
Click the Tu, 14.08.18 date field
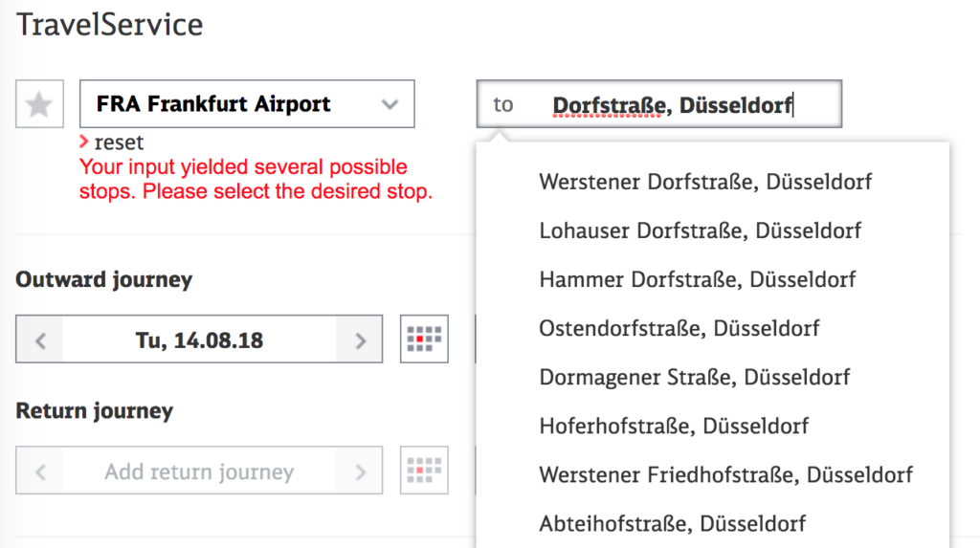(x=199, y=340)
